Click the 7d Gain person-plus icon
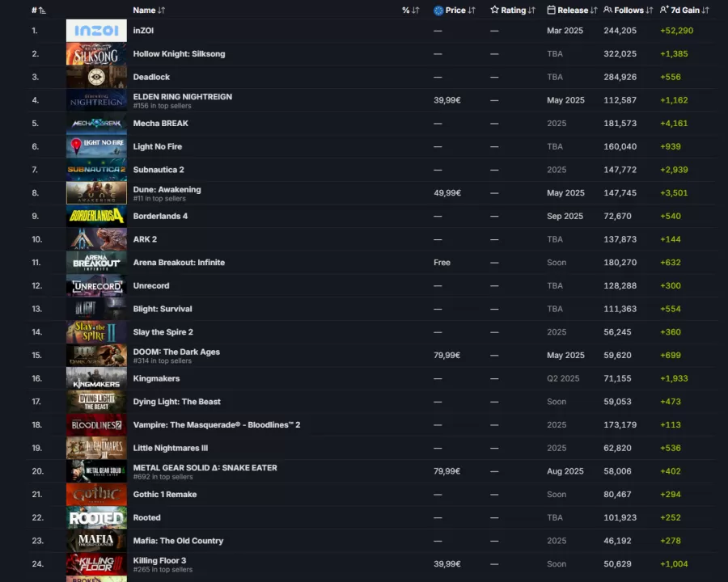Image resolution: width=728 pixels, height=582 pixels. (664, 10)
